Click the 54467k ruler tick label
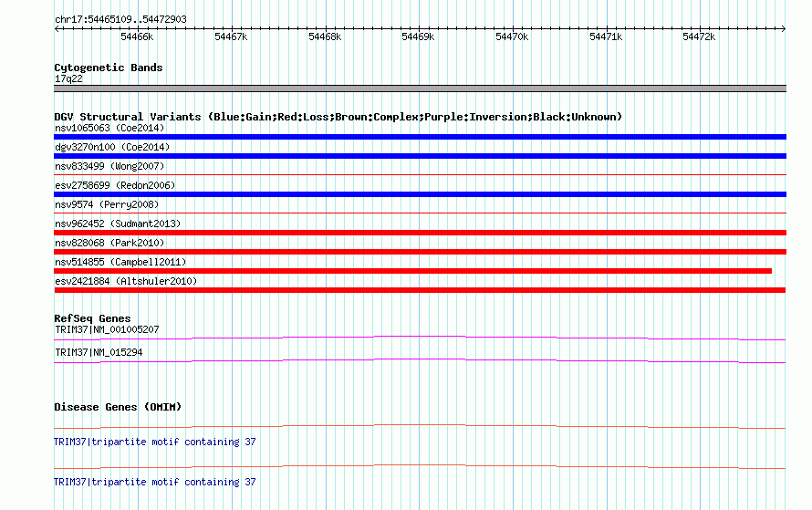The image size is (812, 510). (231, 36)
